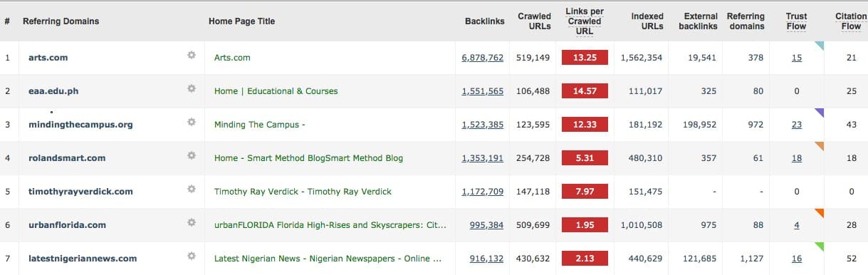868x275 pixels.
Task: View the 1,353,191 backlinks link
Action: [482, 158]
